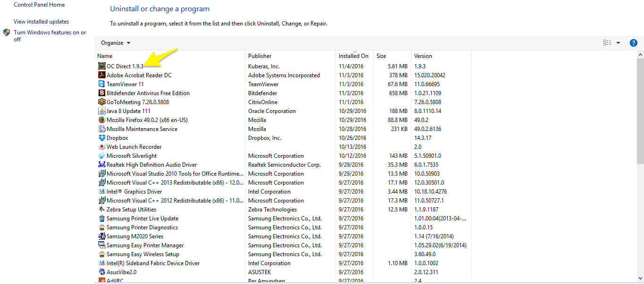Click the Samsung M2020 Series icon

[x=102, y=236]
